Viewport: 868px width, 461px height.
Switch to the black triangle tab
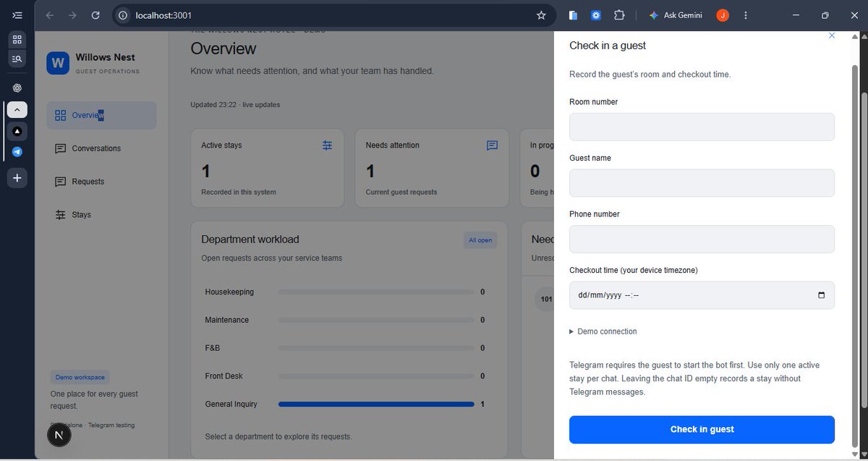(x=17, y=131)
